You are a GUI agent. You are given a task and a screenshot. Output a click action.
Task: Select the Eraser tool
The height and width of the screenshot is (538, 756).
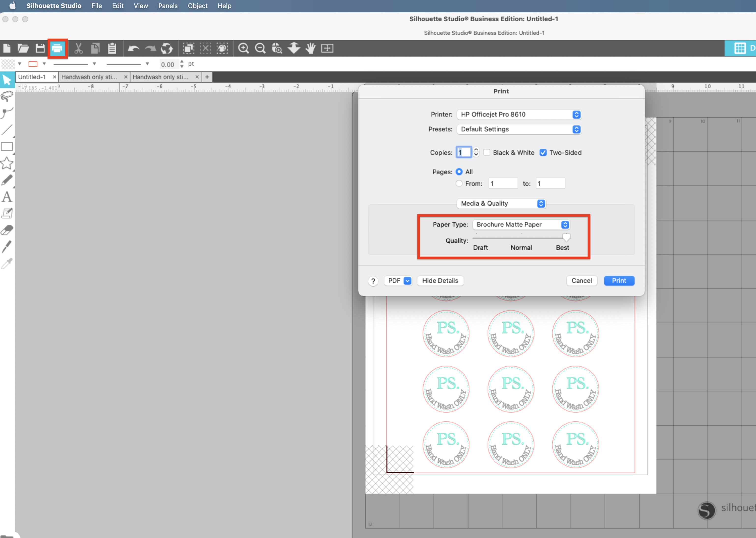7,230
